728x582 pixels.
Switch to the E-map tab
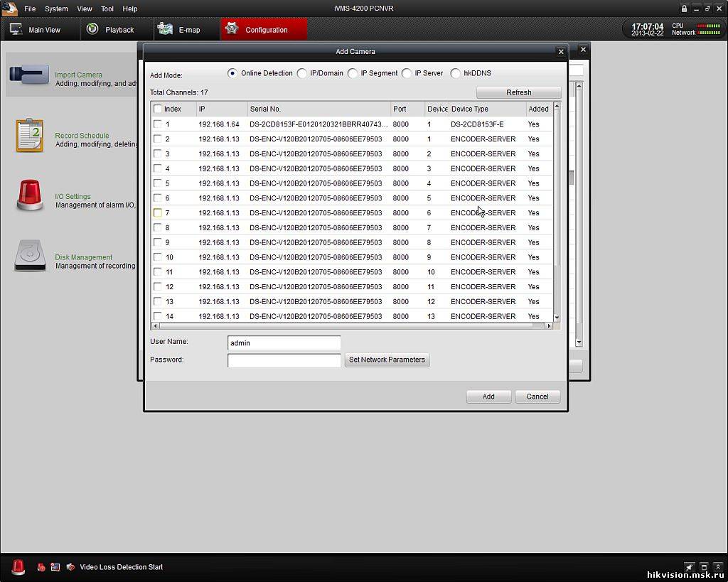click(x=186, y=29)
